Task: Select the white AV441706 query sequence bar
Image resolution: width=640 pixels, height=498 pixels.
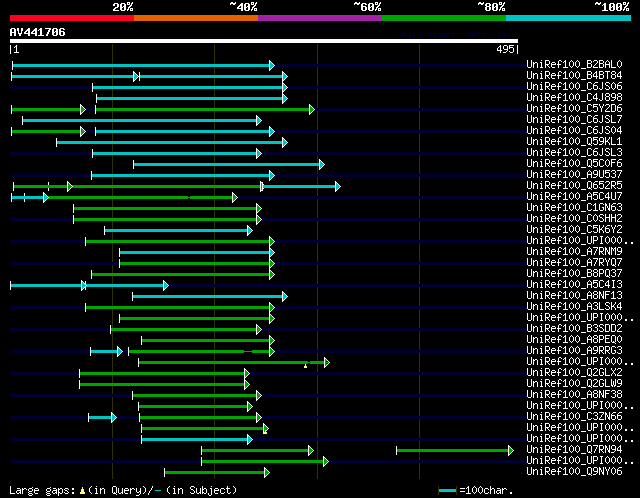Action: (264, 41)
